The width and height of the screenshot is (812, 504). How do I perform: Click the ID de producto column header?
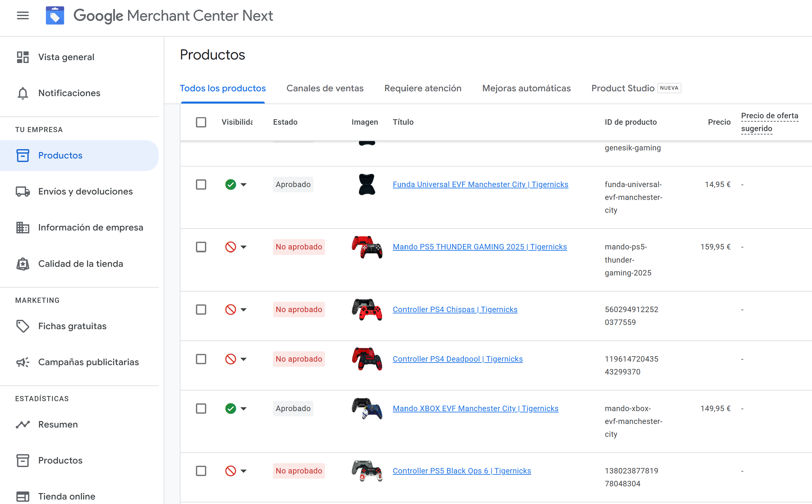pyautogui.click(x=631, y=122)
